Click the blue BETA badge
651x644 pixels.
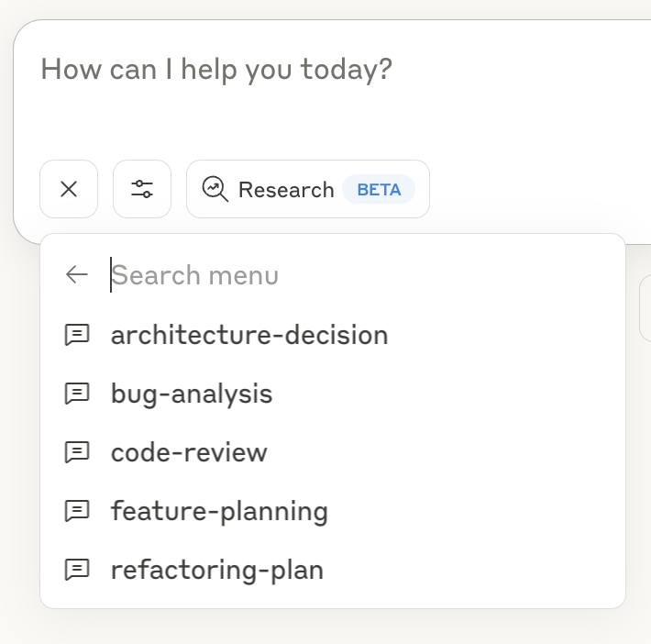pos(379,190)
